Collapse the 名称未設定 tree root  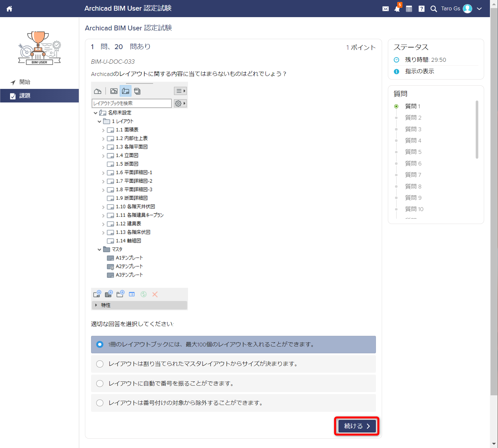coord(96,113)
